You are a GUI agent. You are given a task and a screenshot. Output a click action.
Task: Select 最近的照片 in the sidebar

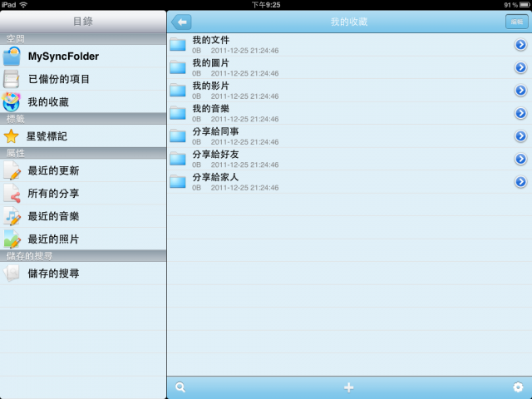click(x=83, y=239)
